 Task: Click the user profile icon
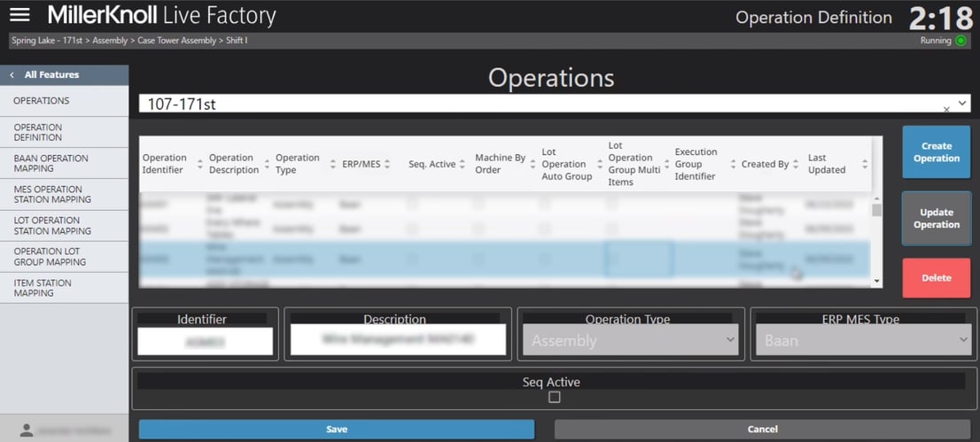pos(27,430)
